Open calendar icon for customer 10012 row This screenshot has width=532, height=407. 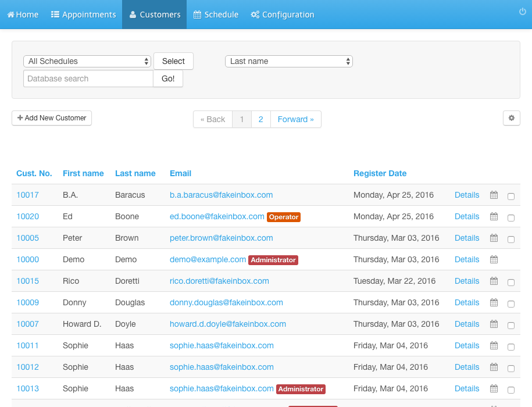[494, 367]
